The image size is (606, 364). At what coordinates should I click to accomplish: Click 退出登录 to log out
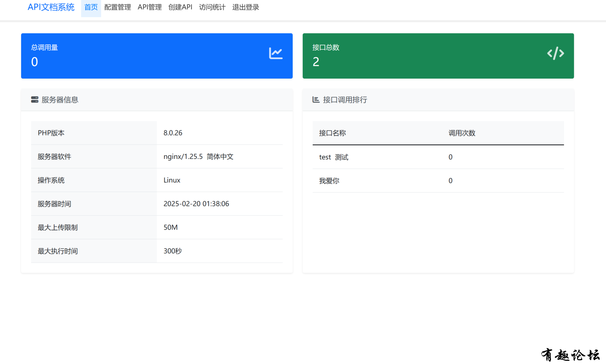(x=246, y=7)
